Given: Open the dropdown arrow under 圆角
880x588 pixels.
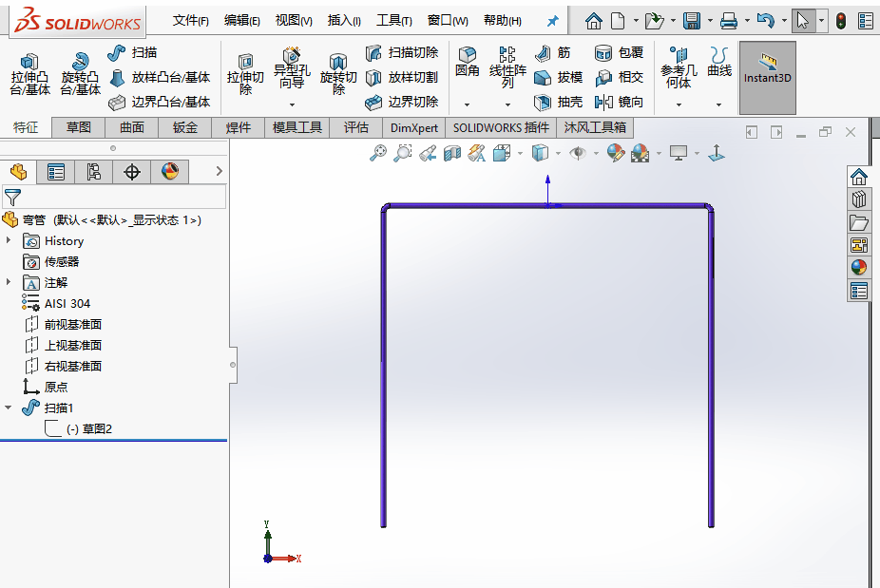Looking at the screenshot, I should pos(467,104).
